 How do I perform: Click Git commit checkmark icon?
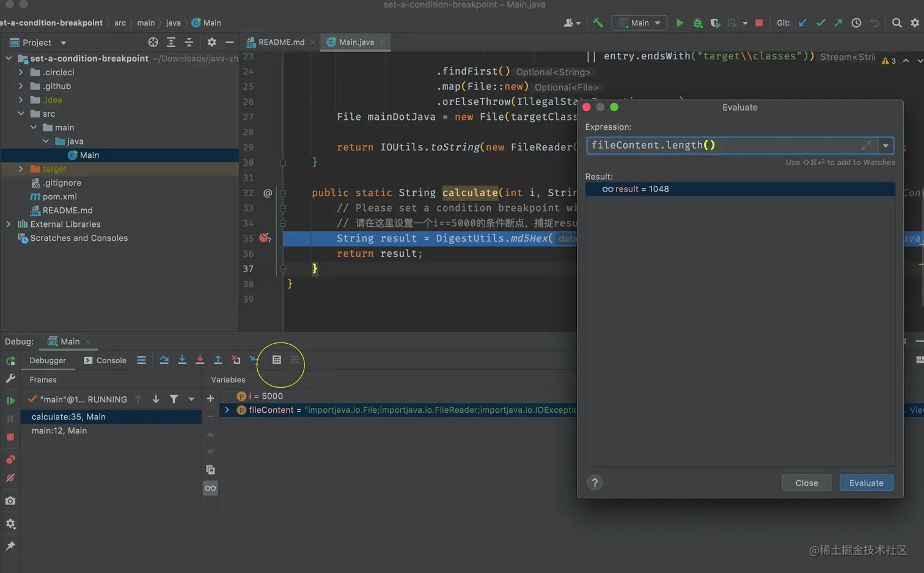point(821,23)
